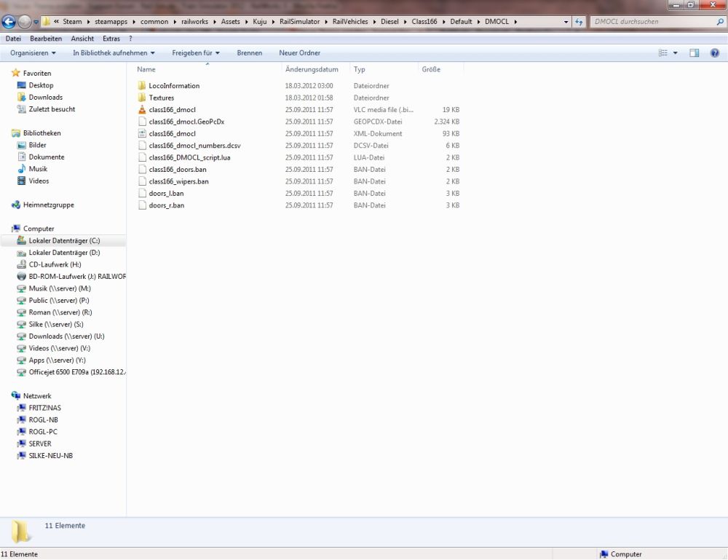728x560 pixels.
Task: Click the SILKE-NEU-NB computer icon
Action: 21,456
